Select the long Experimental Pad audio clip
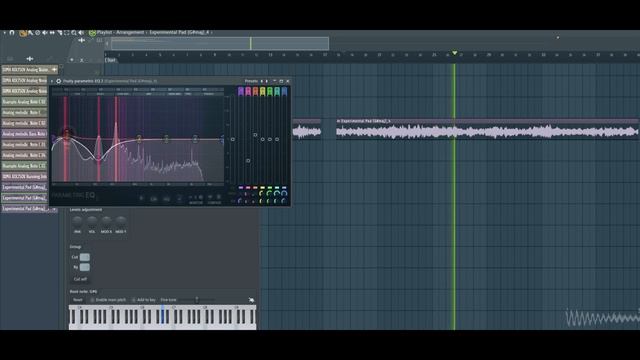 [487, 129]
